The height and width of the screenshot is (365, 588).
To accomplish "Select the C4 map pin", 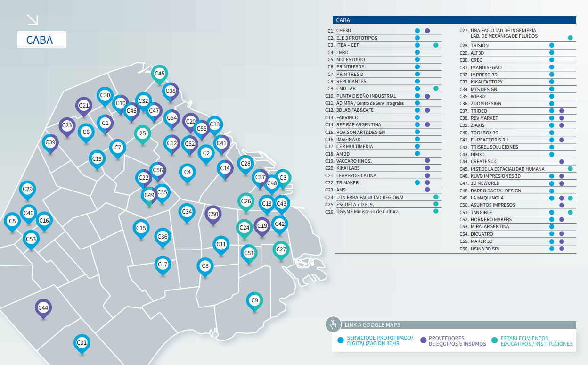I will [x=188, y=173].
